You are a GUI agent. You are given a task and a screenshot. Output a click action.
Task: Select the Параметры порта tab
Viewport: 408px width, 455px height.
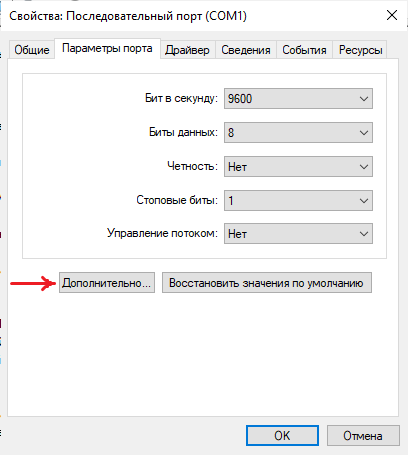point(107,49)
